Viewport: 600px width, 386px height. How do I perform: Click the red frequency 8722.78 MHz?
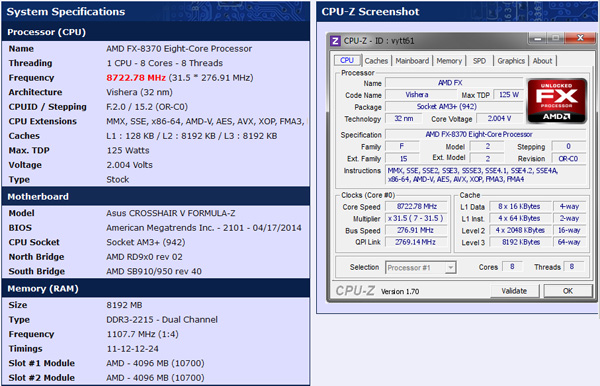click(136, 78)
